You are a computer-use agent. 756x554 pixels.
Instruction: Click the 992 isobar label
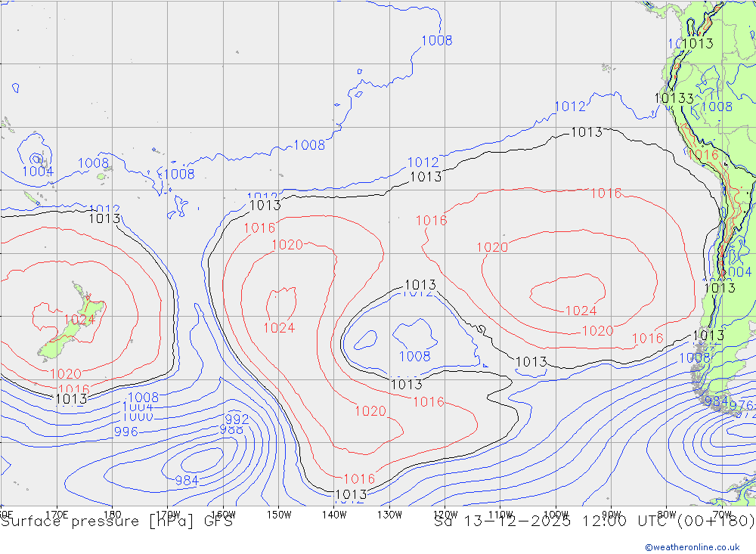click(x=237, y=419)
